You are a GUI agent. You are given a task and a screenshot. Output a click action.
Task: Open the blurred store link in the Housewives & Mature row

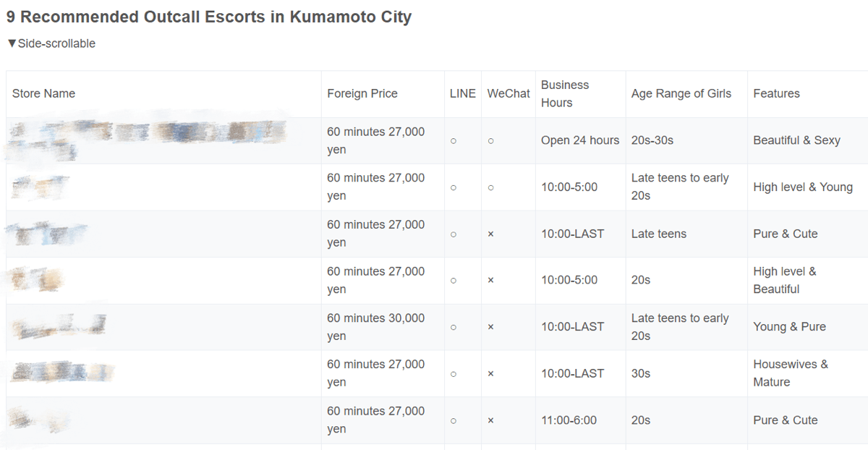click(63, 372)
